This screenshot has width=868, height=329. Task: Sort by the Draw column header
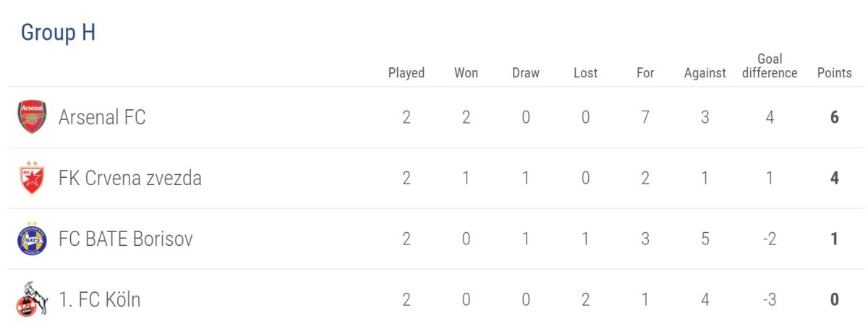tap(526, 73)
